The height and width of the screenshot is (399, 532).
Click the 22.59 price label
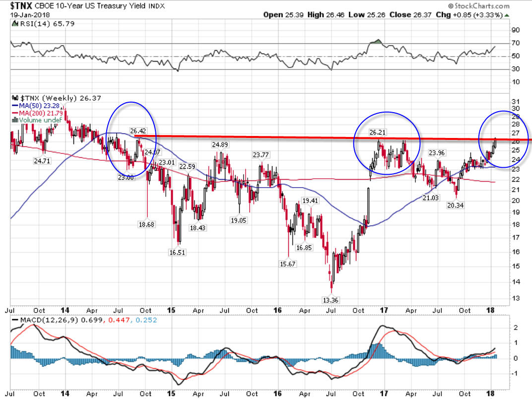click(x=187, y=166)
